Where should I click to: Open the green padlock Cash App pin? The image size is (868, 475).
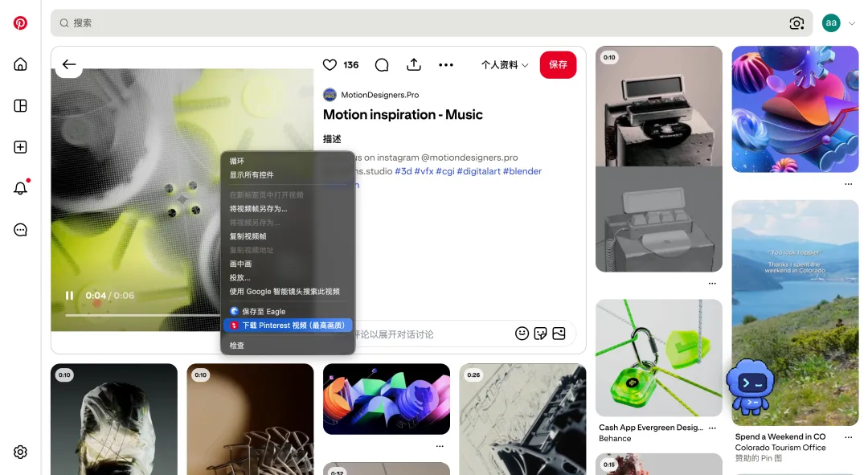pos(659,358)
